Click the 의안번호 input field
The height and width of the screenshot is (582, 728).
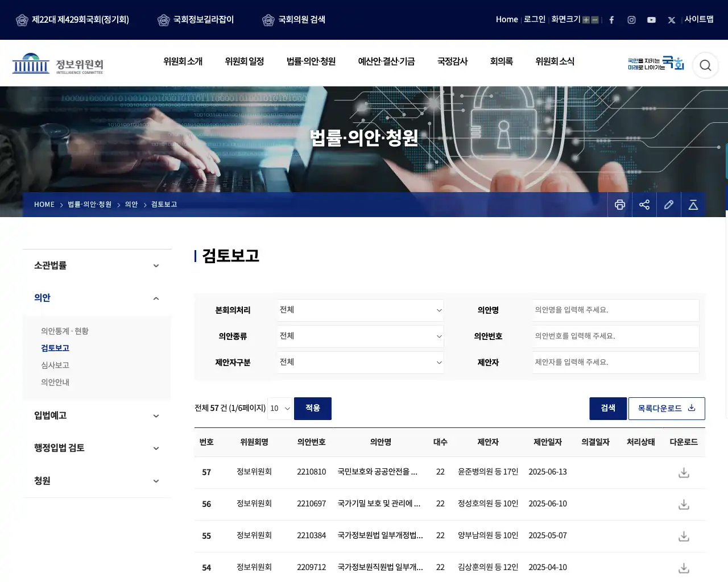pos(616,336)
